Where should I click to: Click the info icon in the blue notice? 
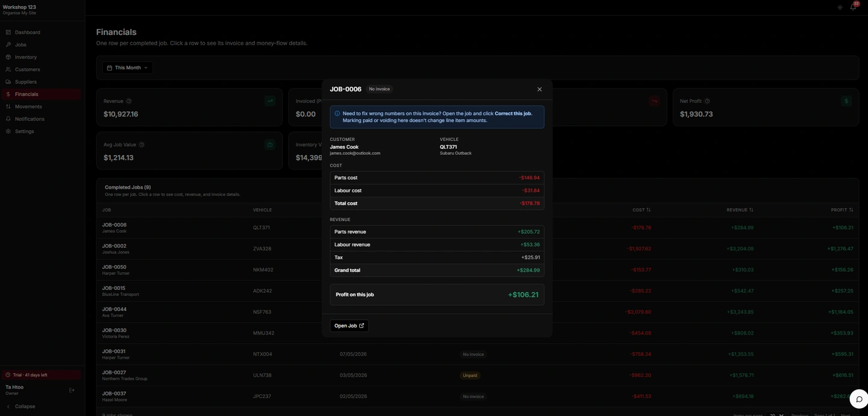point(337,113)
